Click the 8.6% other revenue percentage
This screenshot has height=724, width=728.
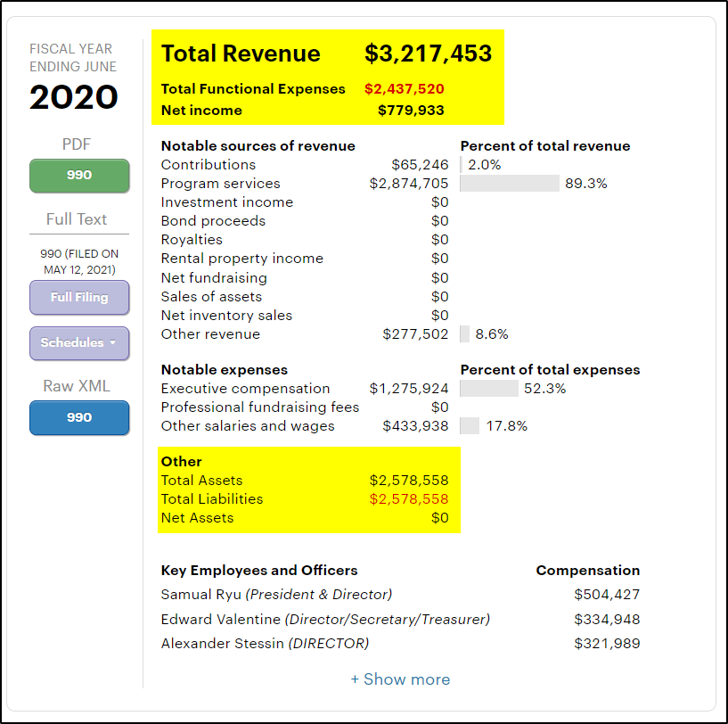click(x=492, y=334)
